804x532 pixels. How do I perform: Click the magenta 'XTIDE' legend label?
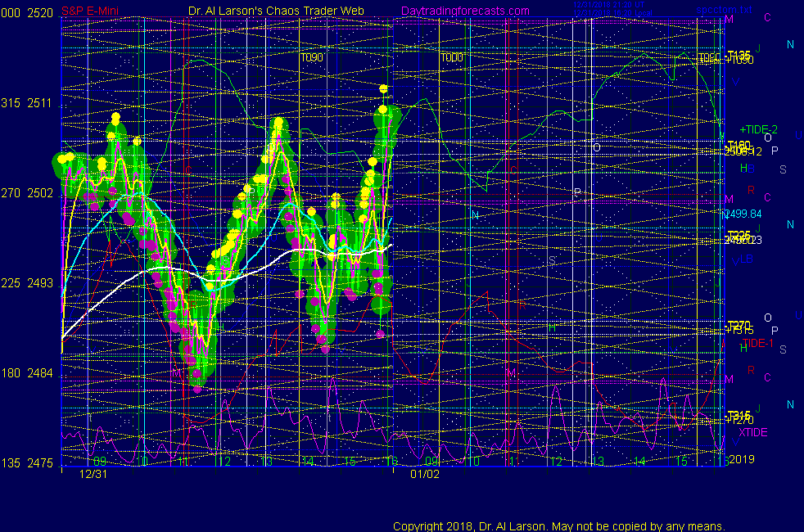[x=752, y=433]
